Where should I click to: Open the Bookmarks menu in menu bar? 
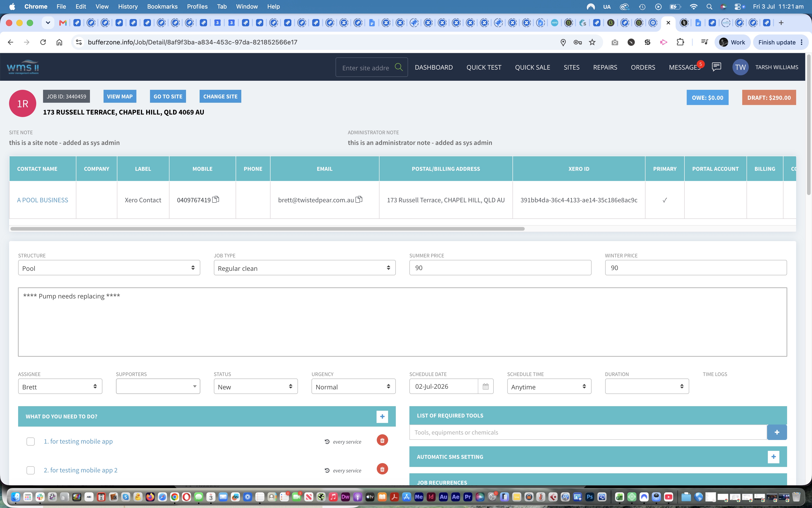[x=162, y=6]
